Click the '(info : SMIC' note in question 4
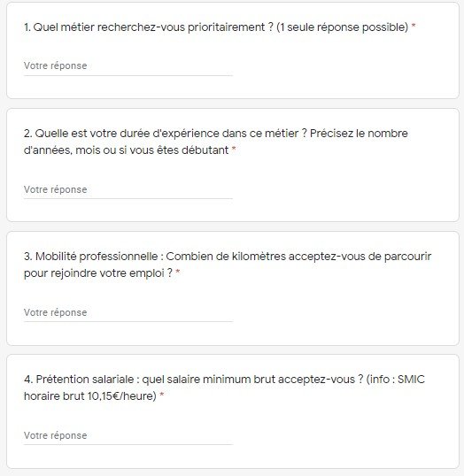 (x=396, y=380)
